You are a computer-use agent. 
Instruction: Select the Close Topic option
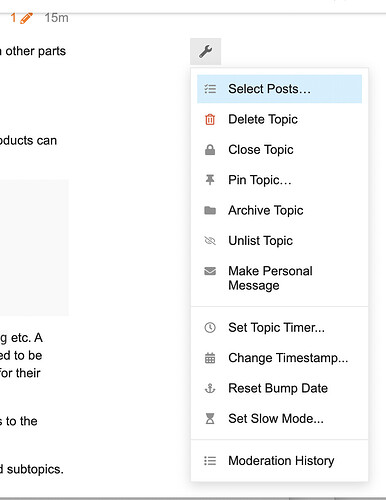click(279, 150)
